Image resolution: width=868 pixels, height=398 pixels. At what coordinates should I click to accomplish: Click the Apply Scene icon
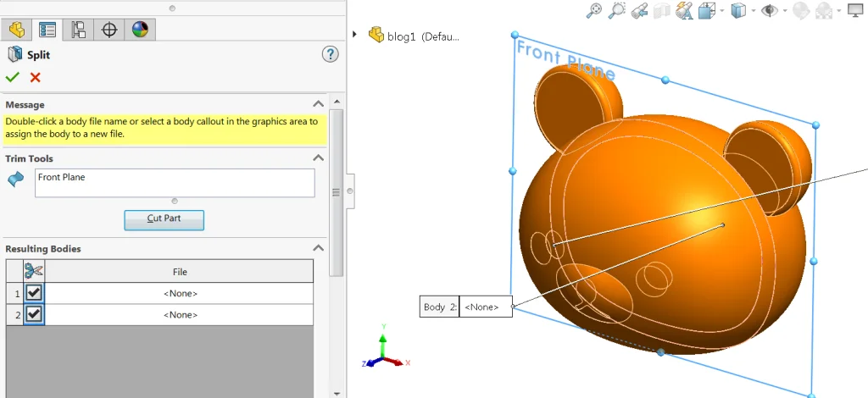point(824,10)
